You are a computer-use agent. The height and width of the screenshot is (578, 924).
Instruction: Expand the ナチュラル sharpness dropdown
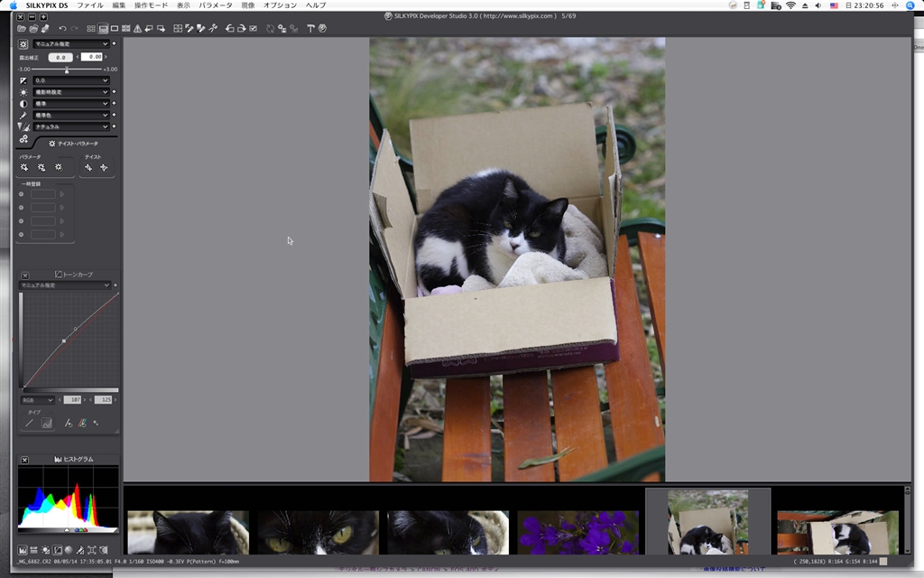tap(70, 127)
